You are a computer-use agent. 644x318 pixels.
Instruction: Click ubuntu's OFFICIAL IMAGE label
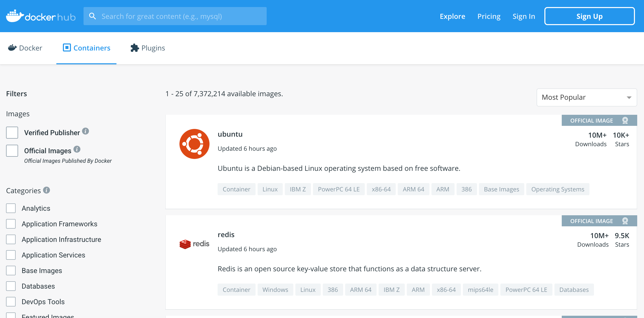(x=592, y=121)
